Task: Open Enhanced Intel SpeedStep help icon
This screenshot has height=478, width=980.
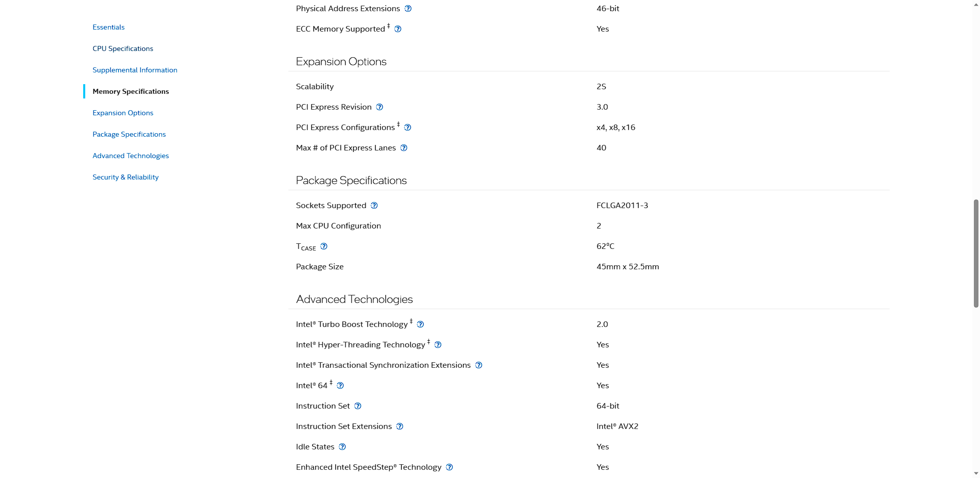Action: click(x=449, y=467)
